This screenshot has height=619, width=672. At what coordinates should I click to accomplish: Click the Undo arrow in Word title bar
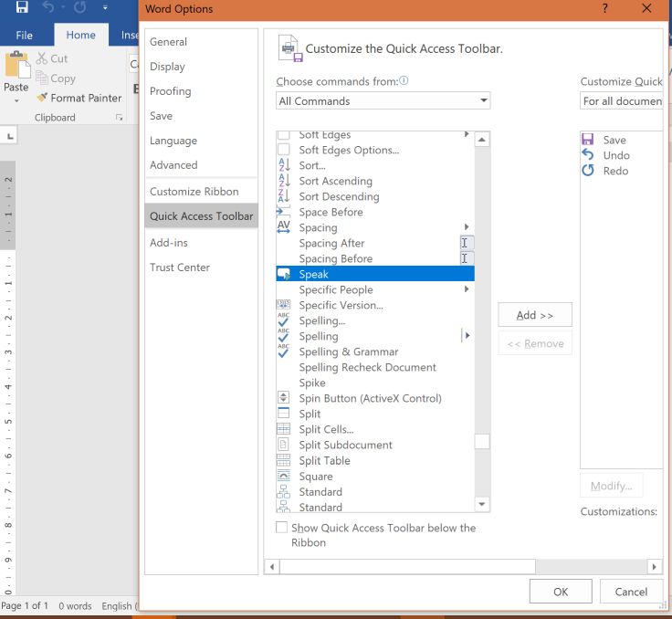coord(47,7)
